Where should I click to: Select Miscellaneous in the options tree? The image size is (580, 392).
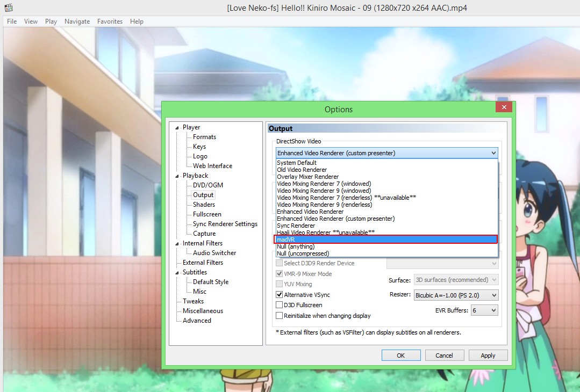coord(203,311)
